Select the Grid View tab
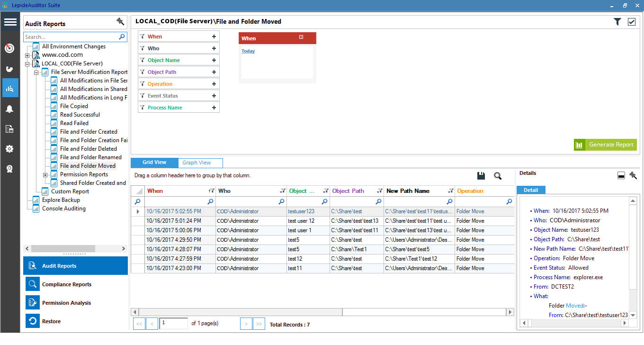Image resolution: width=644 pixels, height=345 pixels. (154, 162)
